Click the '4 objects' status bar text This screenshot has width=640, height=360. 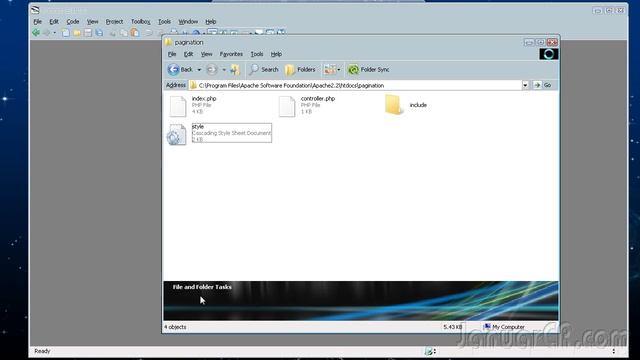[176, 327]
